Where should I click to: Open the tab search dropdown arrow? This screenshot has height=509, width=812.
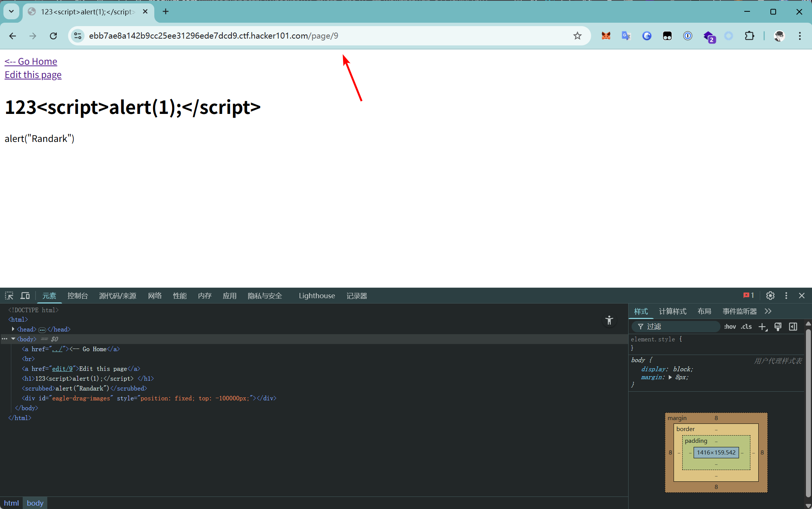(x=11, y=11)
